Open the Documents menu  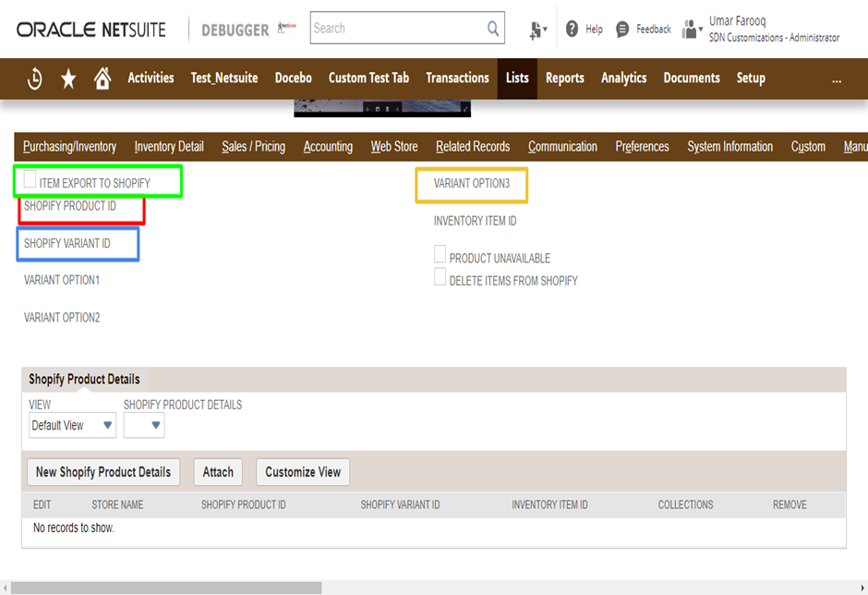point(692,79)
